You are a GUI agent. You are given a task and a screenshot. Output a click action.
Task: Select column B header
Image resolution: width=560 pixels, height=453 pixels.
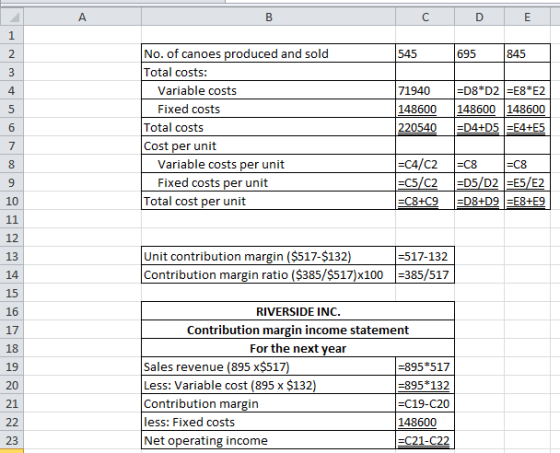click(x=269, y=17)
